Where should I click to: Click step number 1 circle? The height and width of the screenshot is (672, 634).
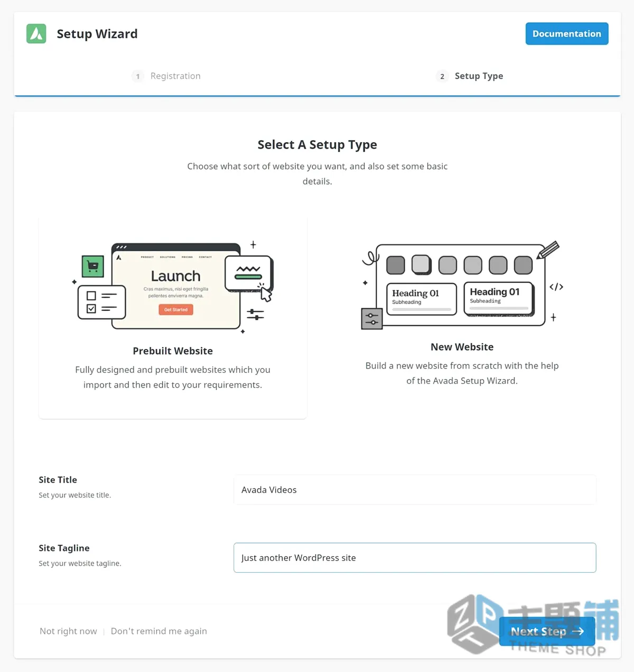pyautogui.click(x=138, y=76)
